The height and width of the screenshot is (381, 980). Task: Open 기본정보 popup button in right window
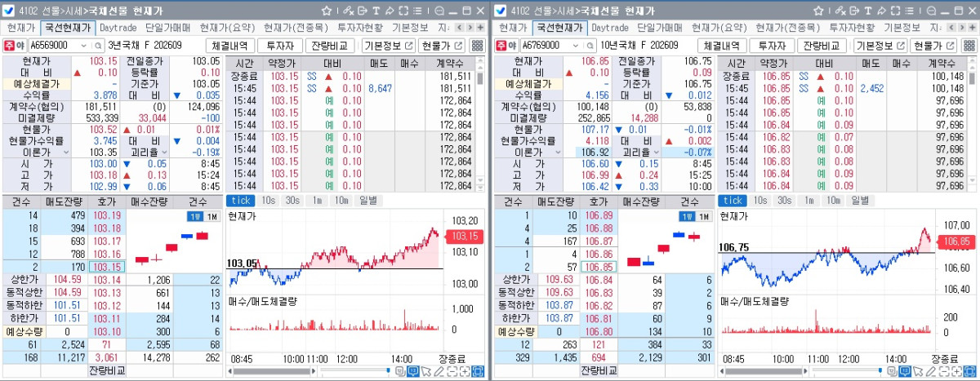(880, 46)
